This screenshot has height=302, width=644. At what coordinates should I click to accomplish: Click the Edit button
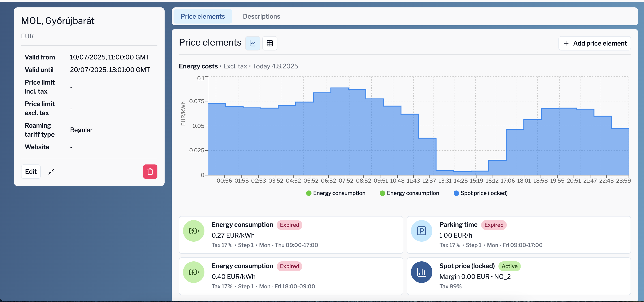coord(30,172)
